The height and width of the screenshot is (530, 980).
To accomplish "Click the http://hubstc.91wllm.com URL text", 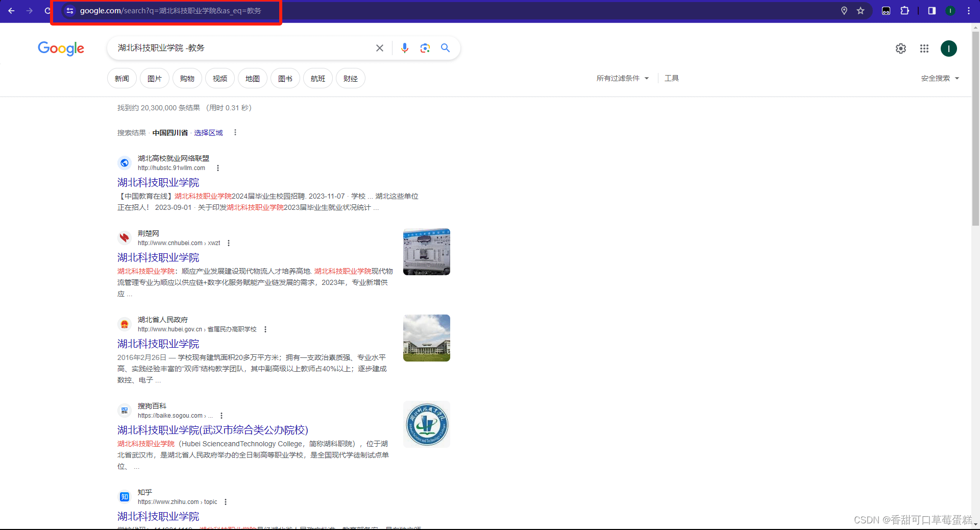I will 171,168.
